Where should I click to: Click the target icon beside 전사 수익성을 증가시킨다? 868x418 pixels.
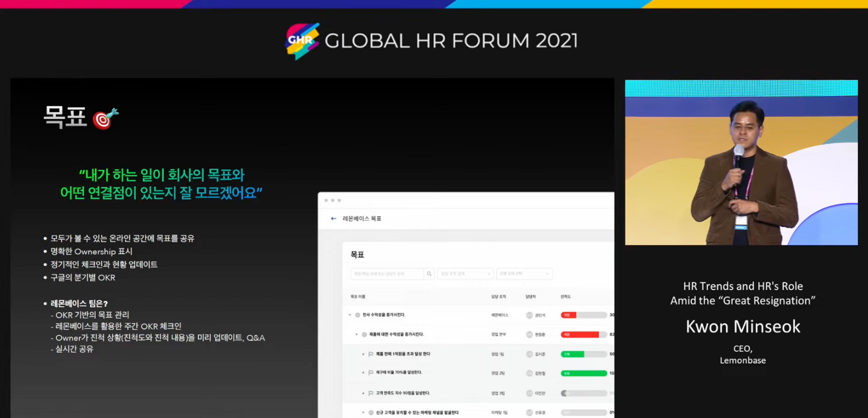358,315
